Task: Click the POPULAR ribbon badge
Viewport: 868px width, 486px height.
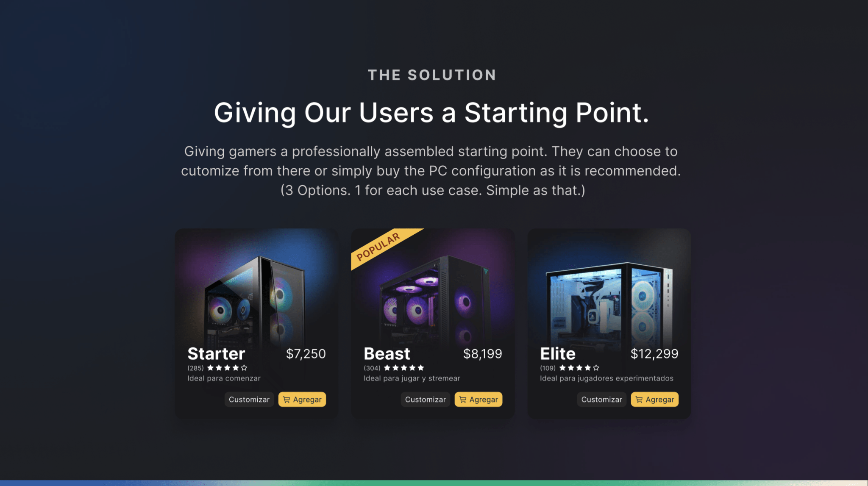Action: (x=379, y=247)
